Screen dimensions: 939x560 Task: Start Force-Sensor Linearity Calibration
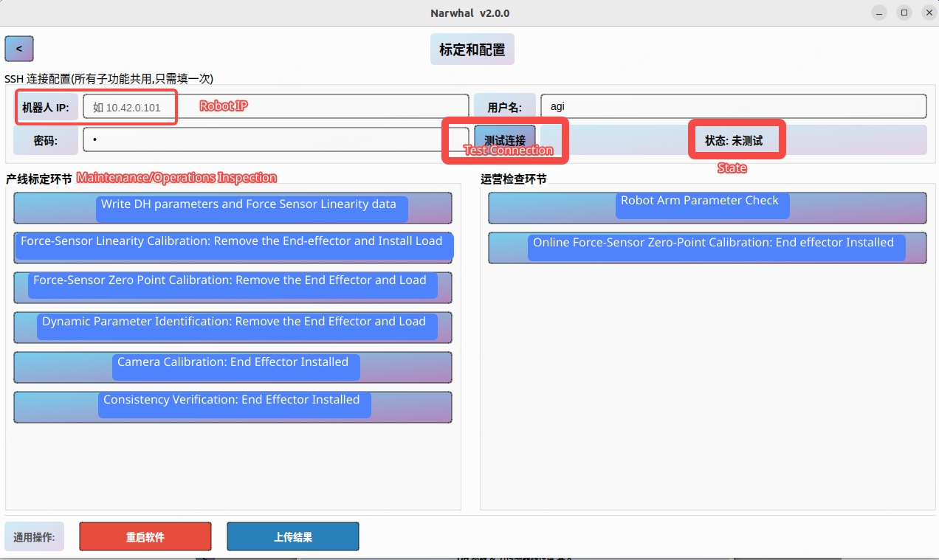tap(233, 247)
